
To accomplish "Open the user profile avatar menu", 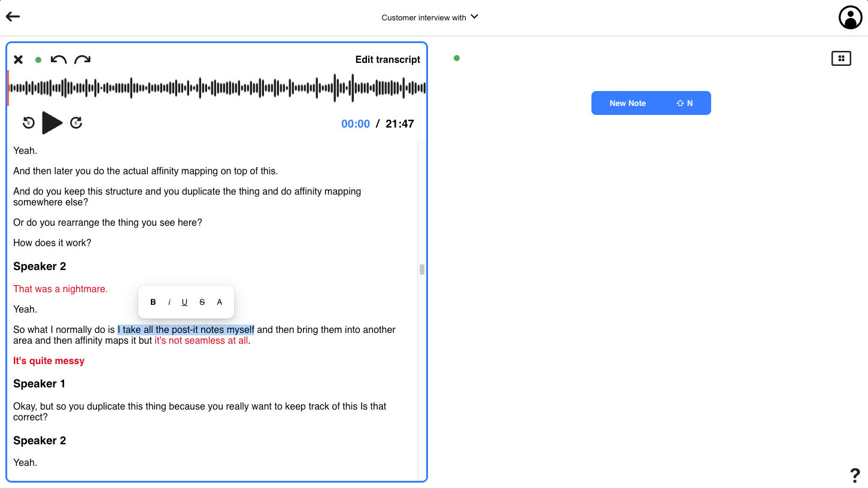I will point(850,17).
